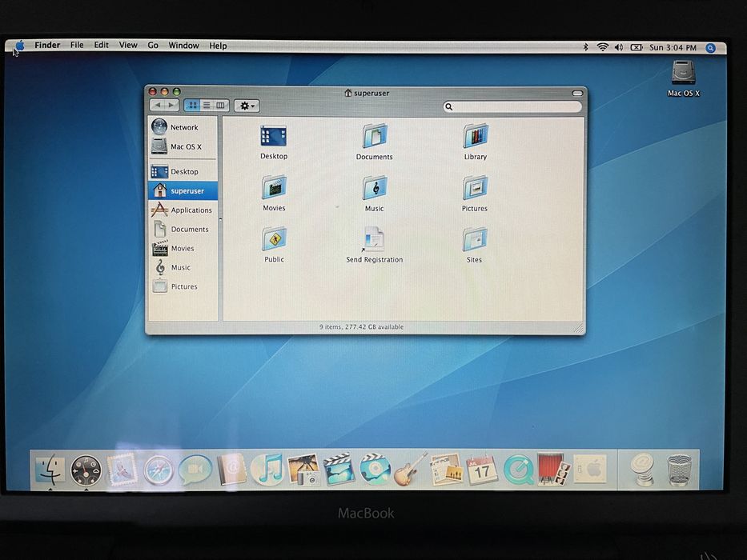Screen dimensions: 747x560
Task: Open the Apple menu
Action: [19, 46]
